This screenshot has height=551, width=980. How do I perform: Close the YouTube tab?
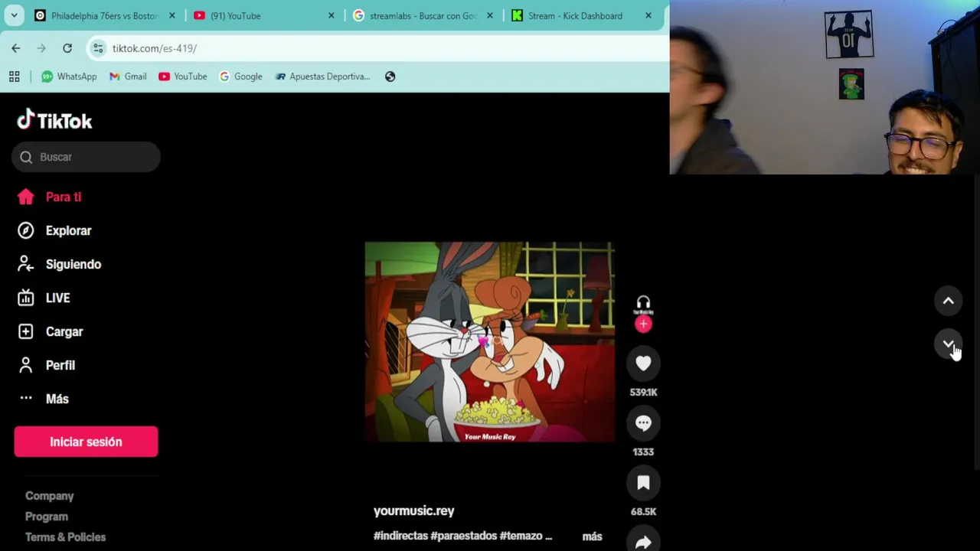coord(332,15)
